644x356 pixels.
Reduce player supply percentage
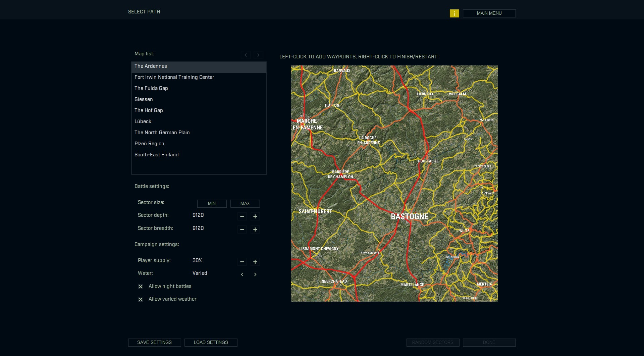[x=242, y=262]
